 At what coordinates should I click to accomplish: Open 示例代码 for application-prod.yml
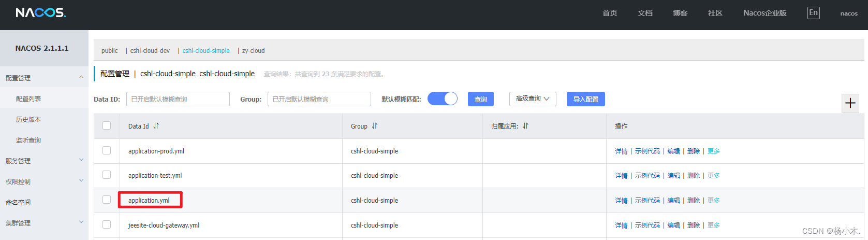648,151
